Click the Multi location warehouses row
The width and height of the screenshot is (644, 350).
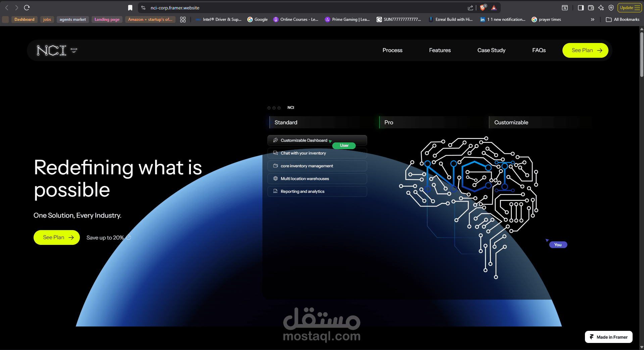(x=317, y=179)
